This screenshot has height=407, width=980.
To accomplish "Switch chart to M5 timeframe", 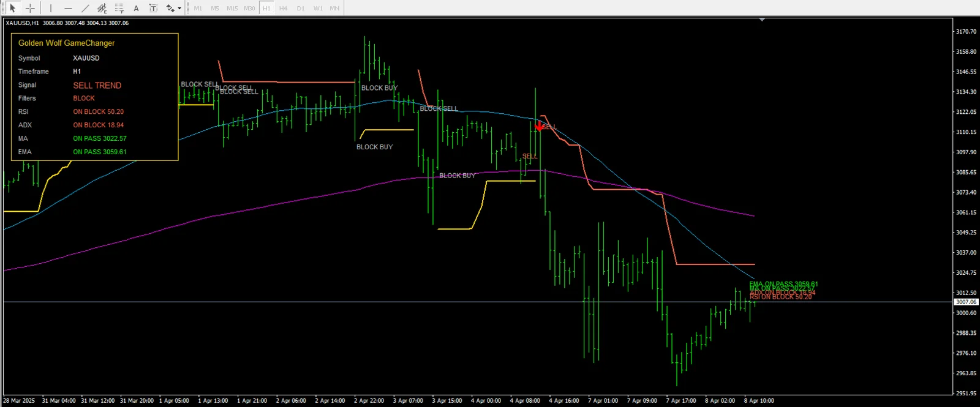I will (x=215, y=8).
